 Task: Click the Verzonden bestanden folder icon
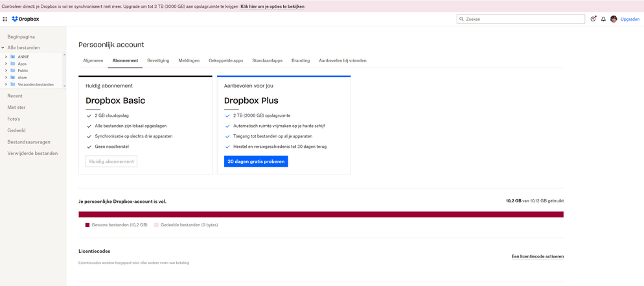(x=13, y=84)
